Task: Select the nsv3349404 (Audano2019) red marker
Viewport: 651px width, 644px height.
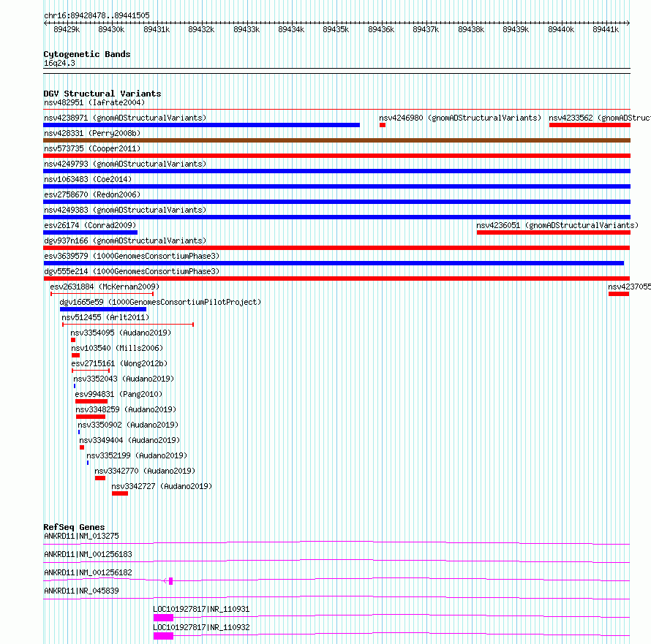Action: pyautogui.click(x=82, y=447)
